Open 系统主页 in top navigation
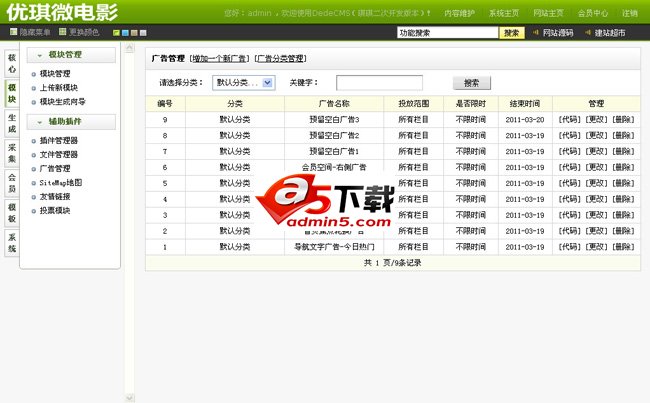 [504, 13]
